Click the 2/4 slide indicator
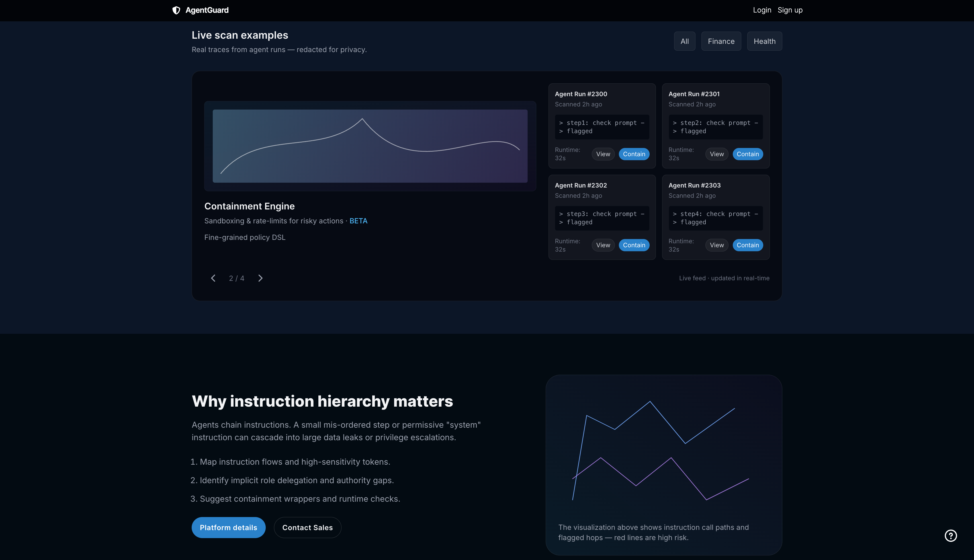The image size is (974, 560). pos(236,278)
